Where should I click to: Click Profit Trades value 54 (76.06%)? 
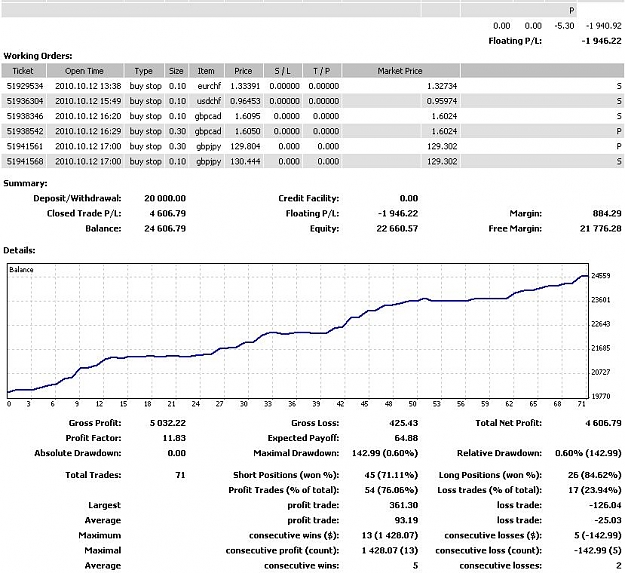[x=391, y=491]
